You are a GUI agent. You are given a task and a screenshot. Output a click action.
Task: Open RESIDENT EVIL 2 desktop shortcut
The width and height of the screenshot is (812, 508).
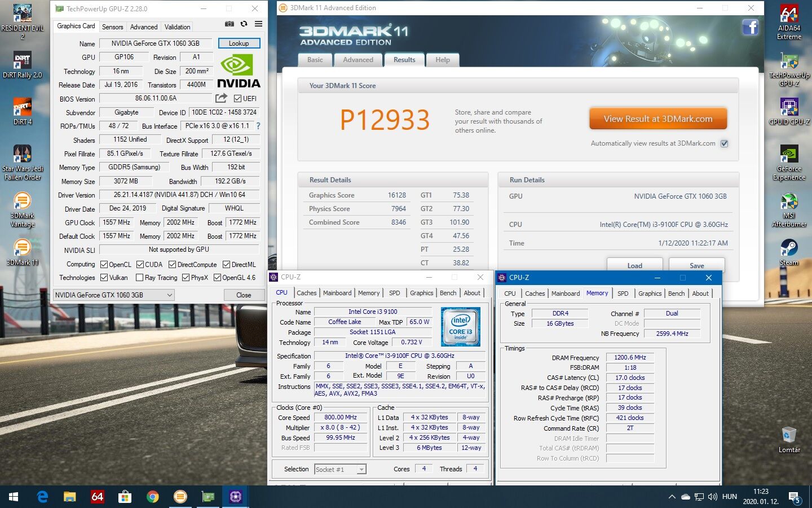point(23,21)
